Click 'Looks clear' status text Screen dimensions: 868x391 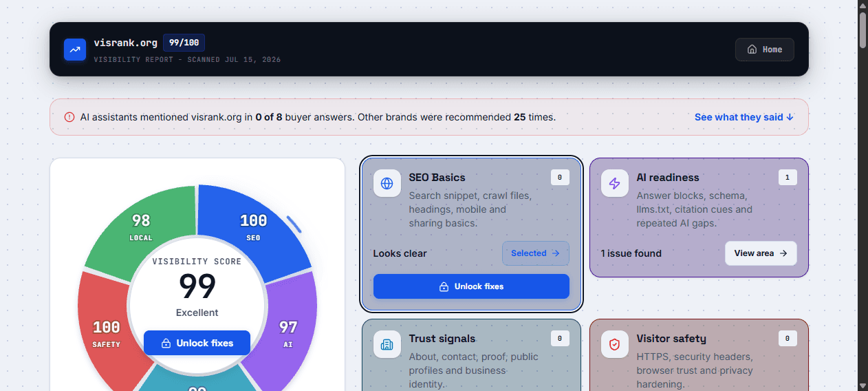coord(400,253)
